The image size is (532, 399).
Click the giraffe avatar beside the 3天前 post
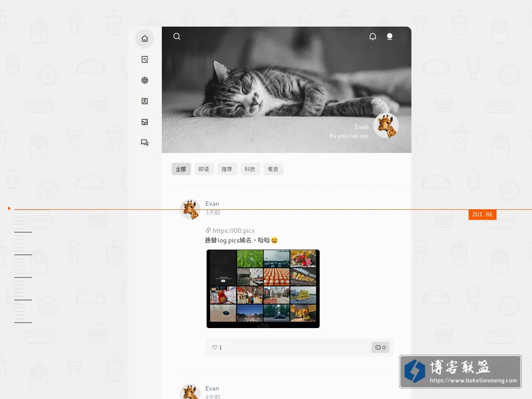coord(190,209)
